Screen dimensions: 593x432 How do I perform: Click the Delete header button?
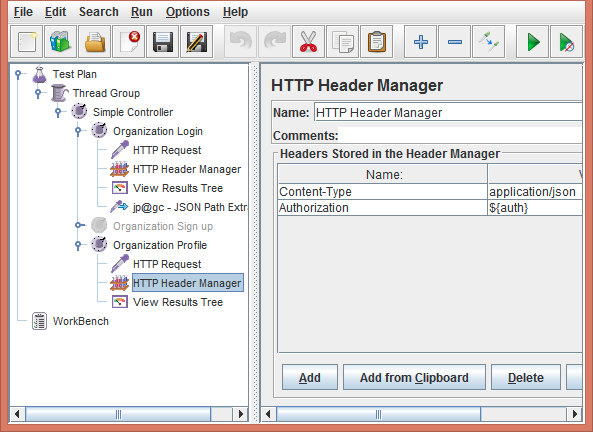coord(526,377)
